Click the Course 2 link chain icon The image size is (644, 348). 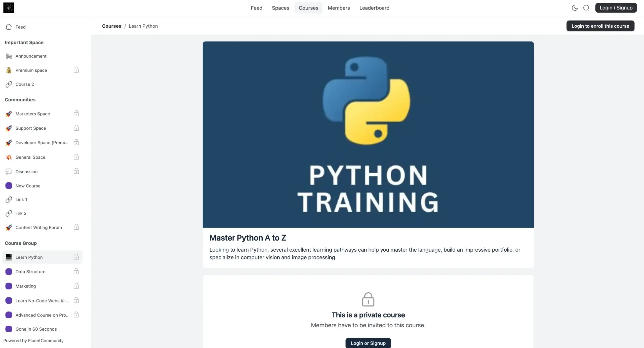coord(9,84)
